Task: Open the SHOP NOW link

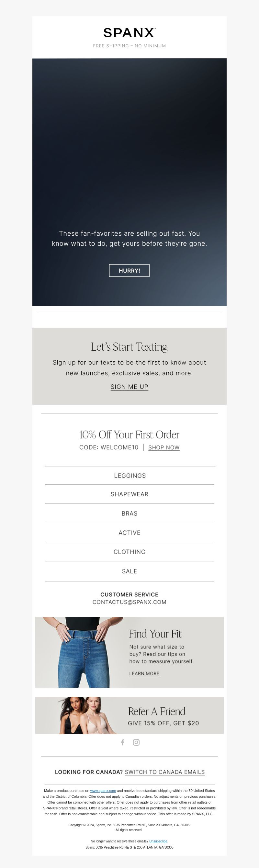Action: 164,447
